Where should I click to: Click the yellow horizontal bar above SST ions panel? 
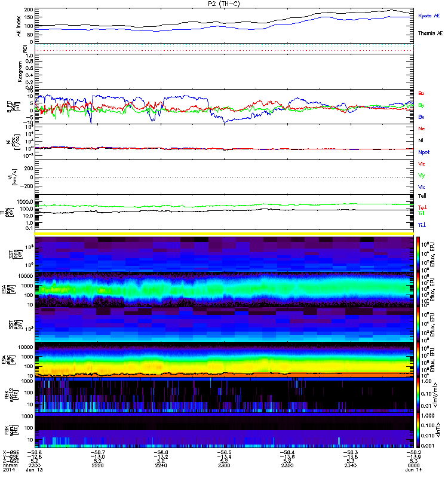point(225,234)
